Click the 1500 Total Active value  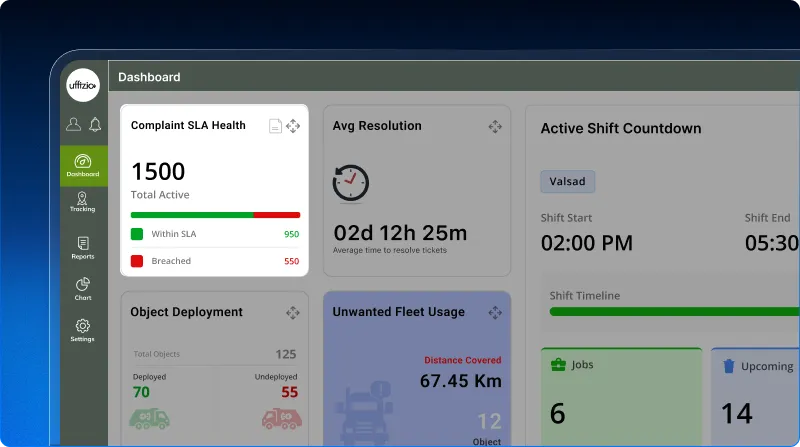tap(158, 171)
